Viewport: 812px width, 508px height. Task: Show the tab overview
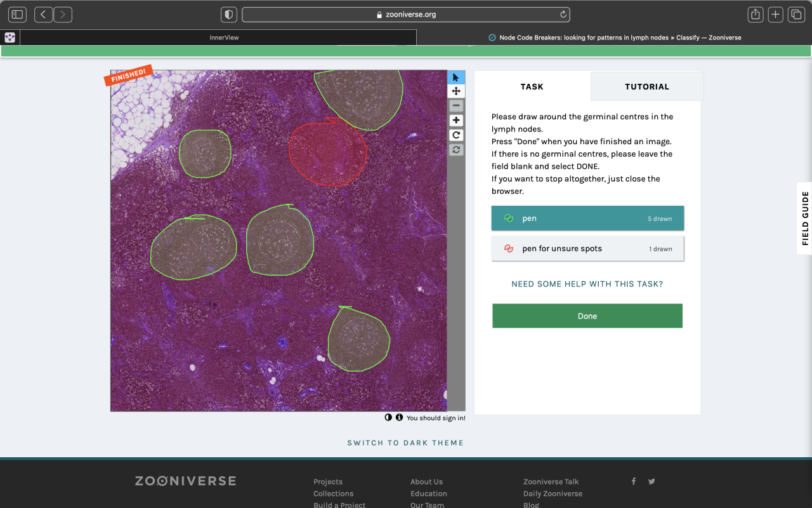point(796,14)
